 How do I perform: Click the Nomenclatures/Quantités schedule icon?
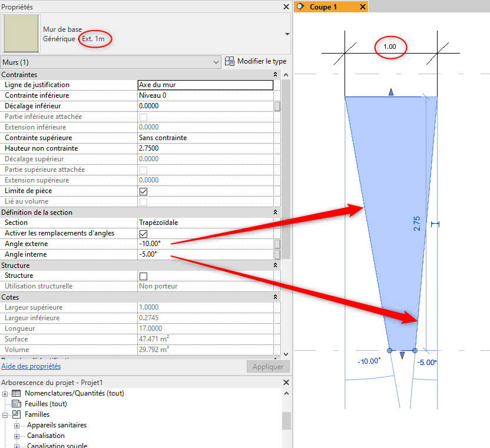[16, 393]
